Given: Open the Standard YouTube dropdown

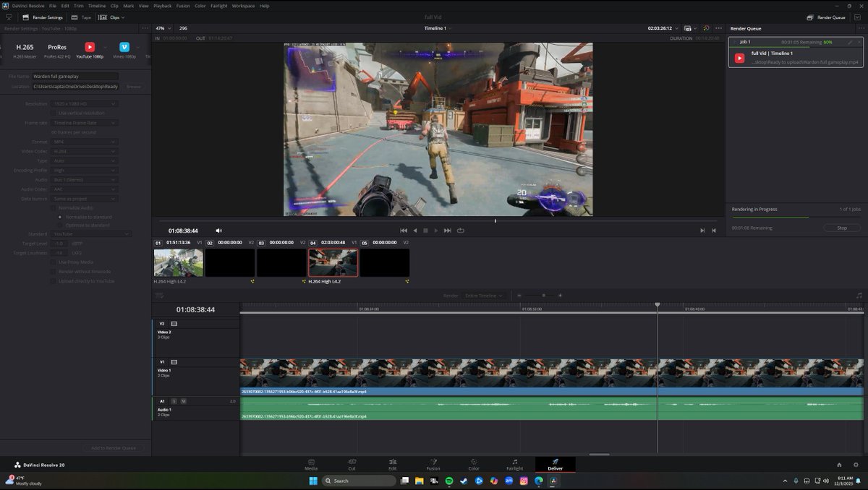Looking at the screenshot, I should point(92,234).
